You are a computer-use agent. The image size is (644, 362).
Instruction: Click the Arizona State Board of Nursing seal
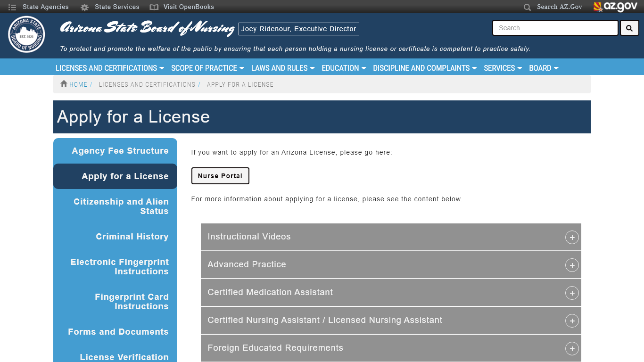coord(26,35)
